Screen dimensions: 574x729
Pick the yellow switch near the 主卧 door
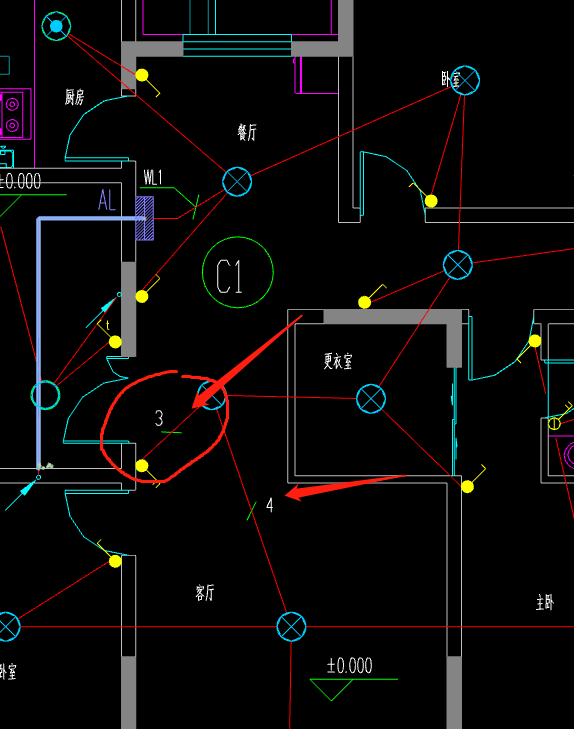[535, 341]
